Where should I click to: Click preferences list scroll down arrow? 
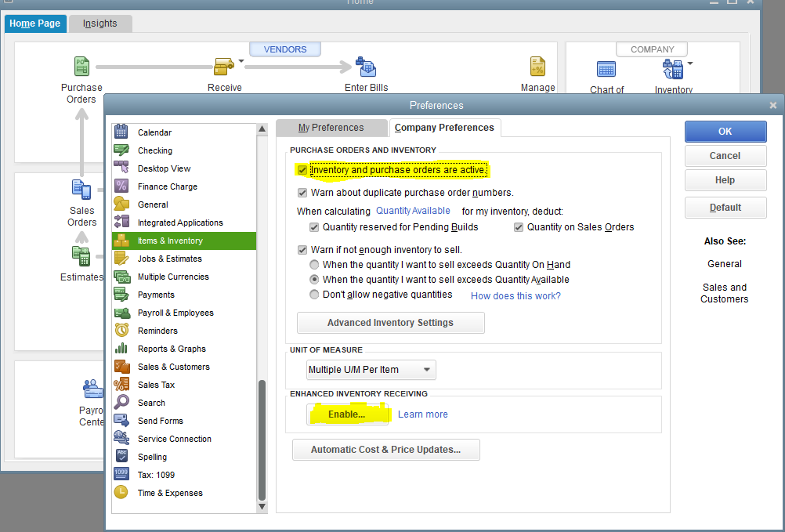(x=262, y=507)
